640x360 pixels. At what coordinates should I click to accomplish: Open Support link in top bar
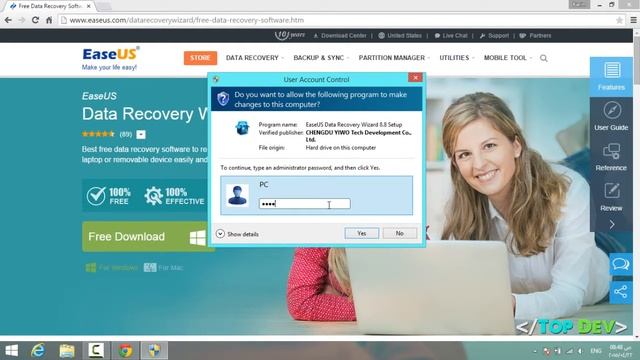point(494,36)
